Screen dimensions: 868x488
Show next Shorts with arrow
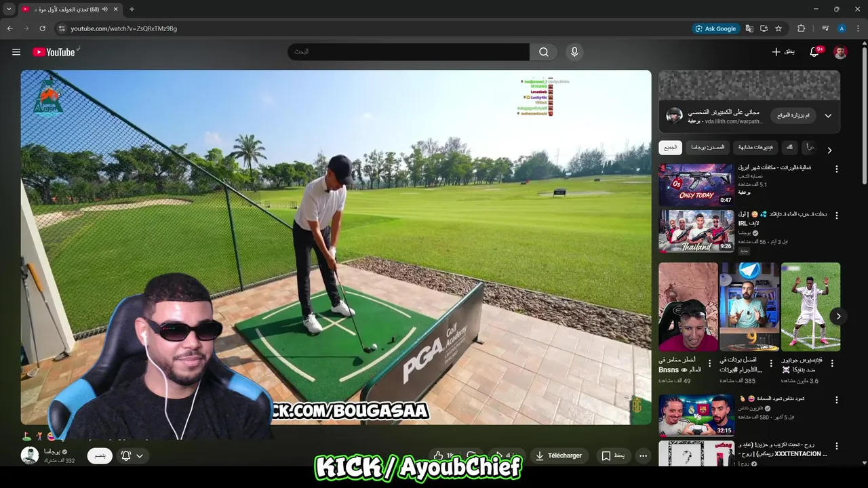point(838,317)
